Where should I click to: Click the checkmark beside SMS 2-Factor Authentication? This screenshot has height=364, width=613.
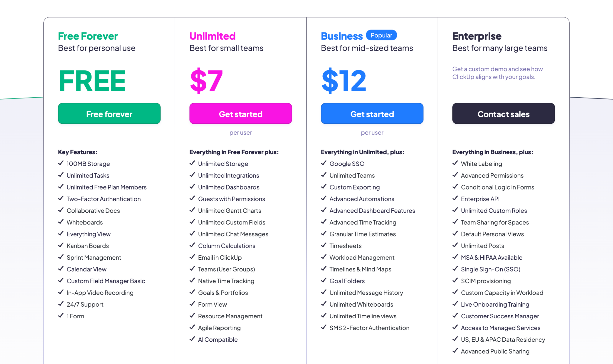point(324,327)
